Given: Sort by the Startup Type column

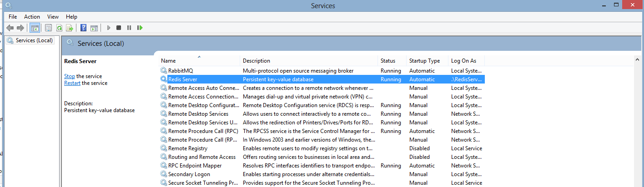Looking at the screenshot, I should 424,61.
